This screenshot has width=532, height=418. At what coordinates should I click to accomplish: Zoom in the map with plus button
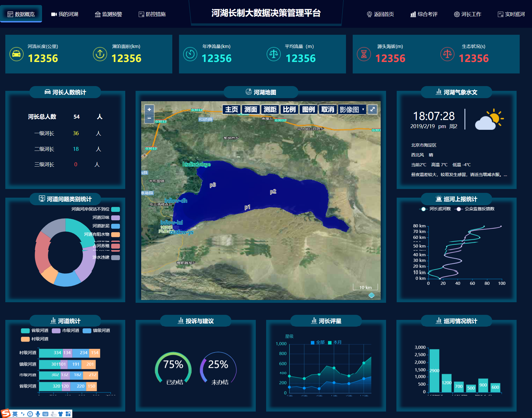tap(149, 110)
